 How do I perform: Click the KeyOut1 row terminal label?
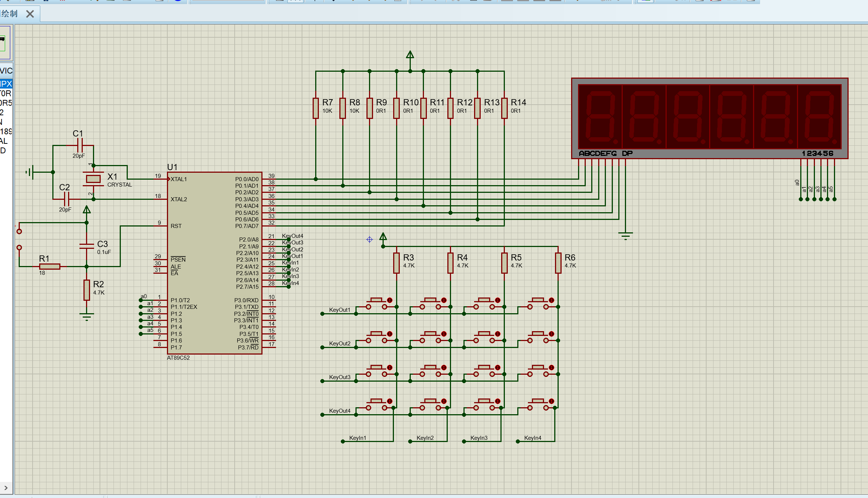(x=340, y=310)
